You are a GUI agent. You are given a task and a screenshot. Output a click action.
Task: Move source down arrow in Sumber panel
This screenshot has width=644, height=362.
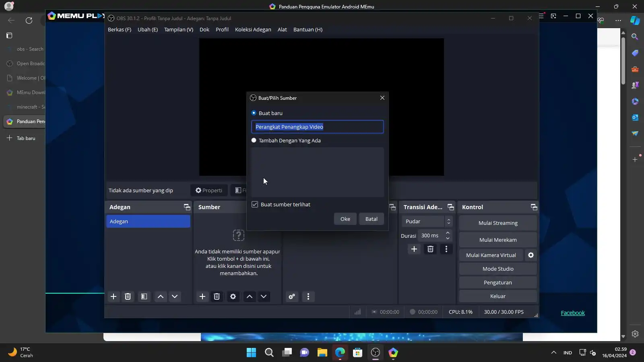264,296
